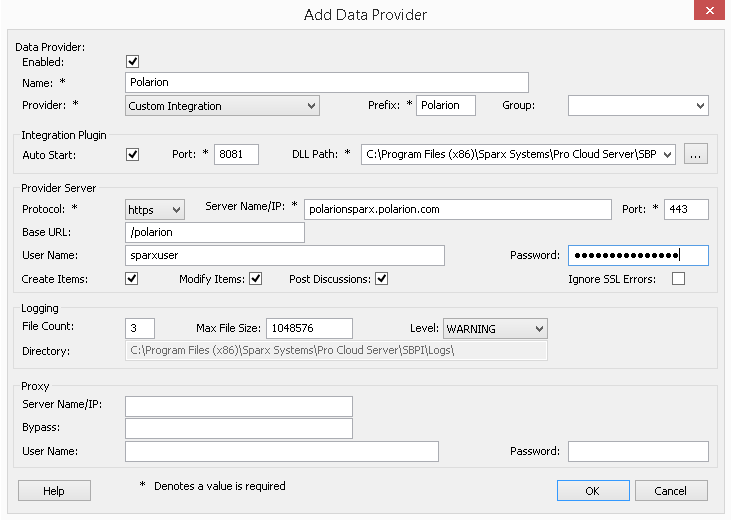The image size is (731, 520).
Task: Click the 'Proxy' group label
Action: click(35, 386)
